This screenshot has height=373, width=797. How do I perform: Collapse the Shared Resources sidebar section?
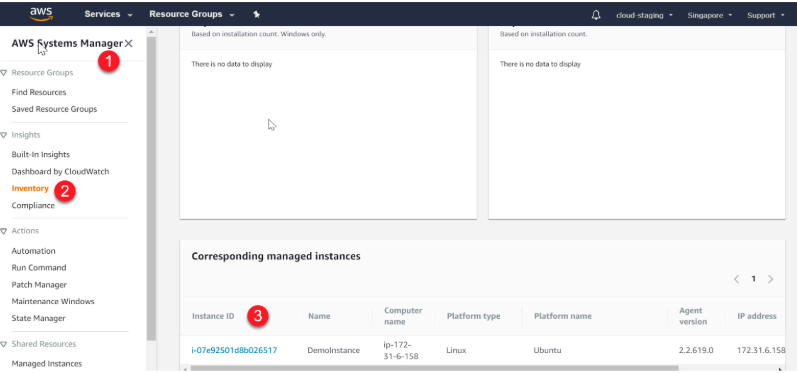[x=4, y=344]
